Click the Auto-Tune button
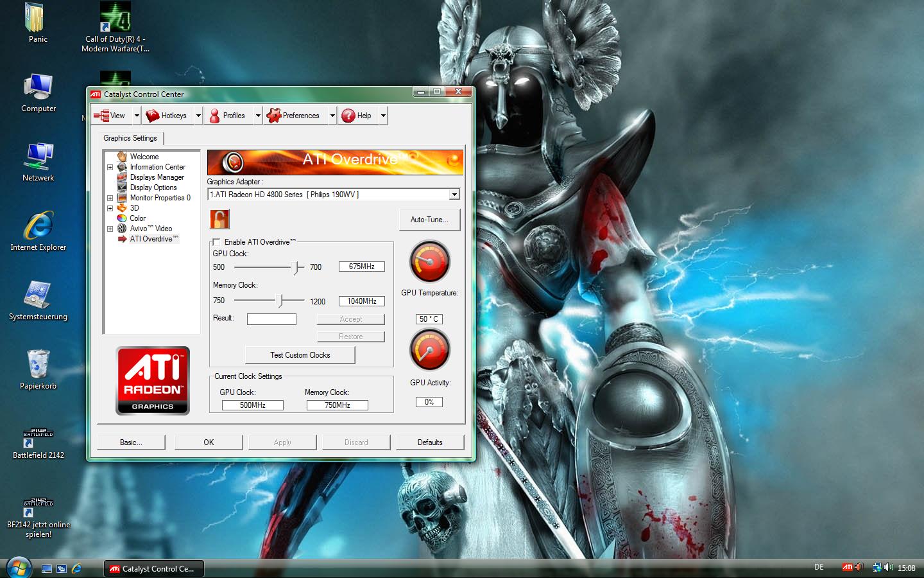924x578 pixels. pos(429,220)
